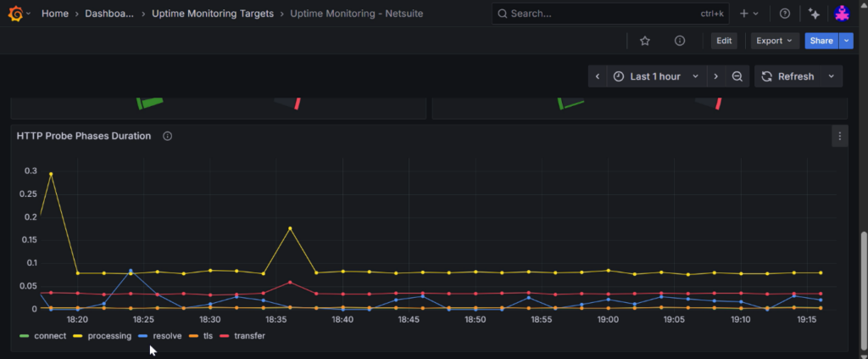Open the HTTP Probe panel kebab menu
Viewport: 868px width, 359px height.
click(x=839, y=136)
